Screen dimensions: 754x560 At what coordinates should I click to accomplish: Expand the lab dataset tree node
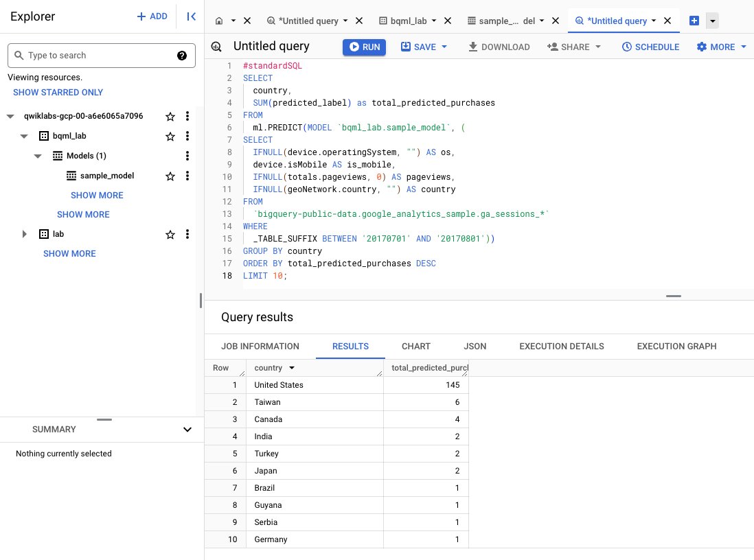coord(25,234)
